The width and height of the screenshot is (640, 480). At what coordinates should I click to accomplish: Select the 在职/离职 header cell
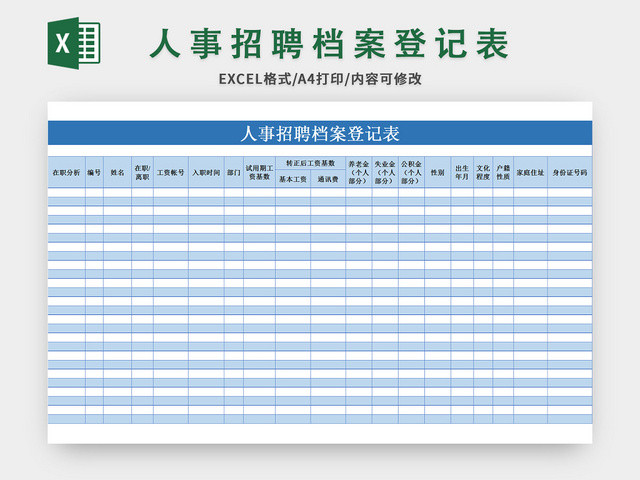pos(142,172)
